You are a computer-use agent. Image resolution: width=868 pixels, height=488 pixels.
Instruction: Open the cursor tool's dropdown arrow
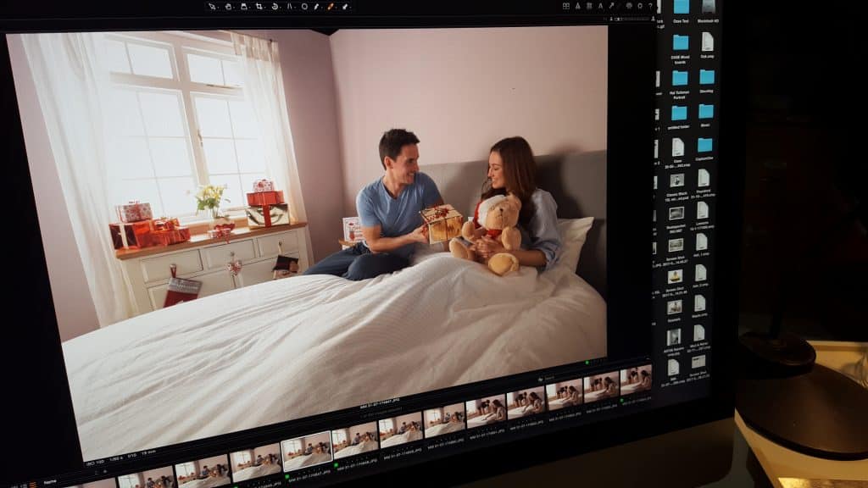point(219,8)
